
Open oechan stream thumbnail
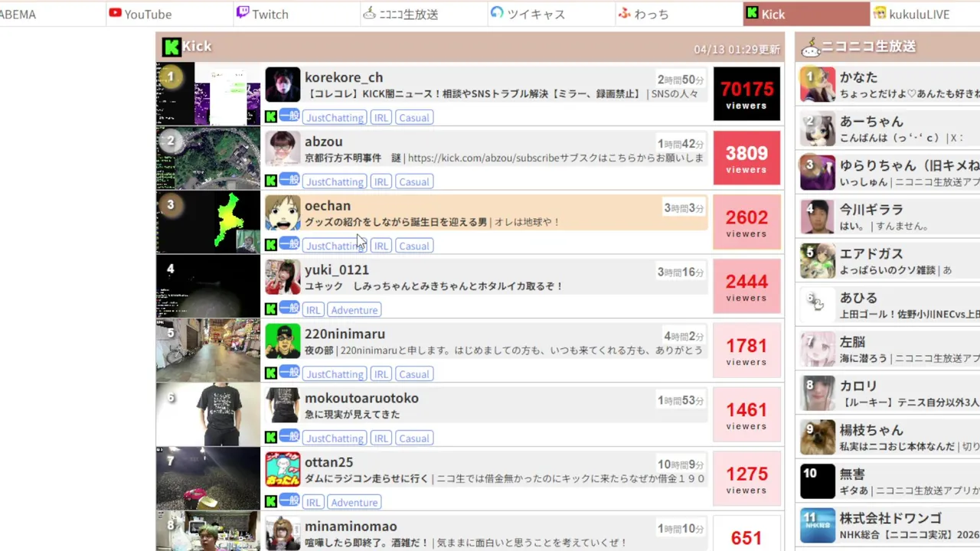pyautogui.click(x=208, y=222)
